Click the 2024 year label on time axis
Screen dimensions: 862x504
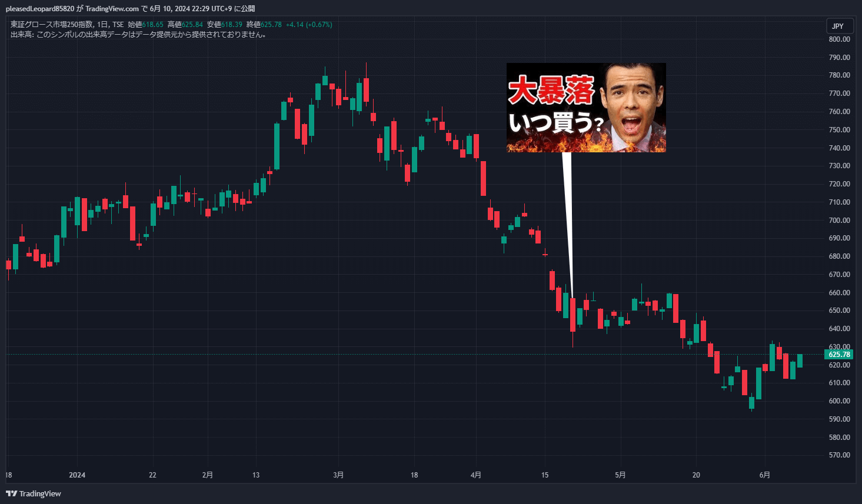[77, 475]
